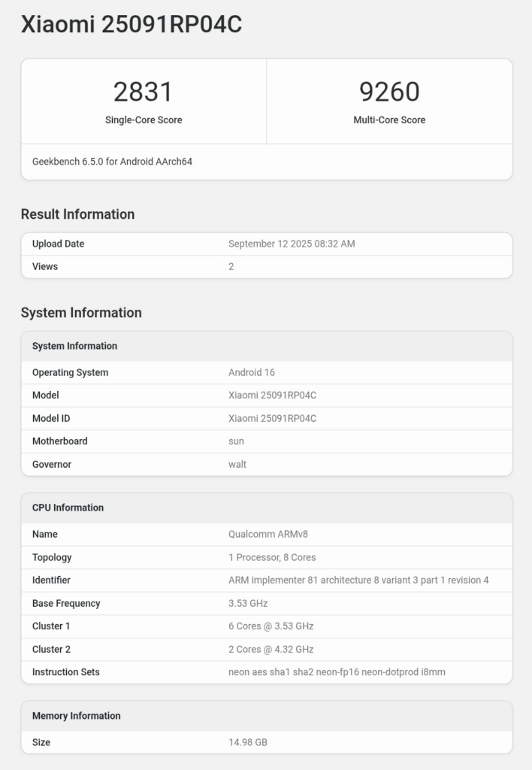The image size is (532, 770).
Task: Click the Single-Core Score label
Action: tap(144, 120)
